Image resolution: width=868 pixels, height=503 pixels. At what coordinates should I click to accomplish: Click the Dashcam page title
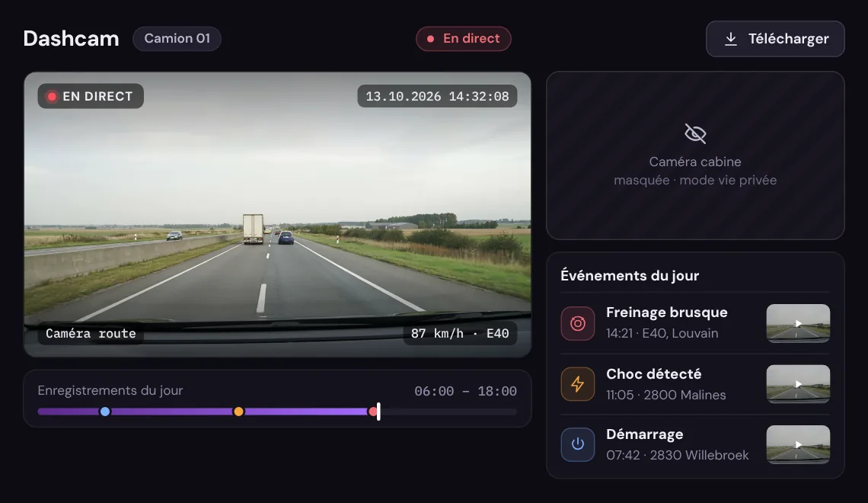click(x=71, y=39)
